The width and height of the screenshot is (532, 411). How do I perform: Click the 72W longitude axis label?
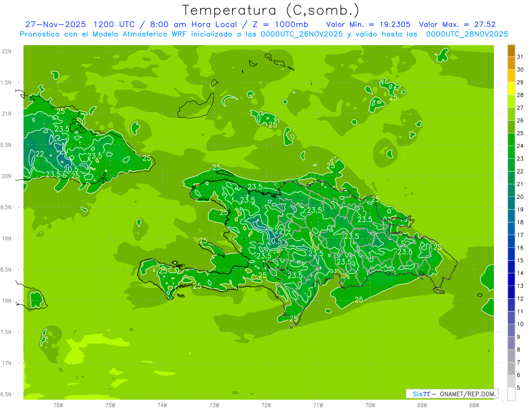266,405
